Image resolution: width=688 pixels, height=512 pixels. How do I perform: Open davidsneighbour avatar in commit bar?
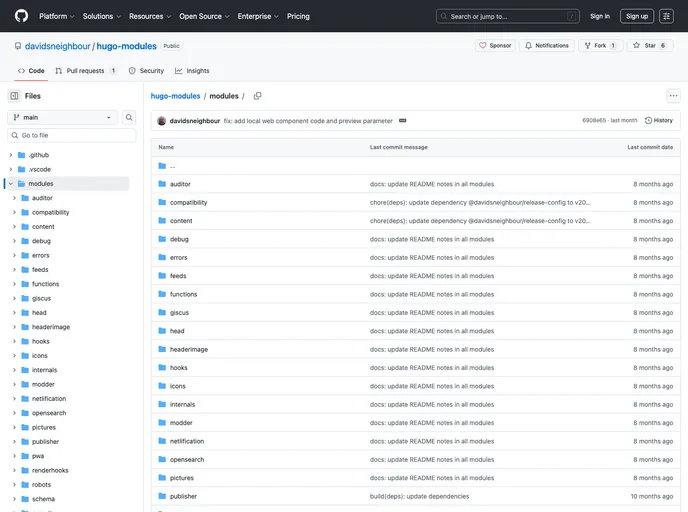click(x=161, y=121)
